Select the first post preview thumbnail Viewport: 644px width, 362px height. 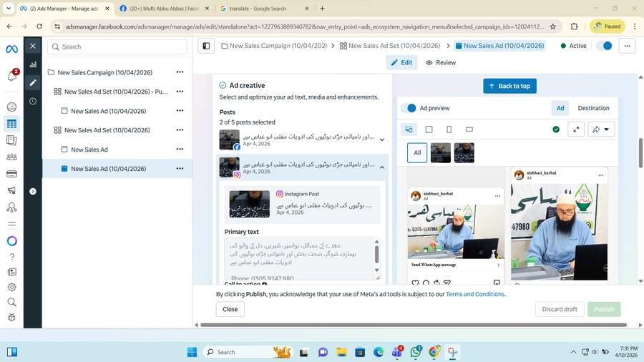(441, 152)
